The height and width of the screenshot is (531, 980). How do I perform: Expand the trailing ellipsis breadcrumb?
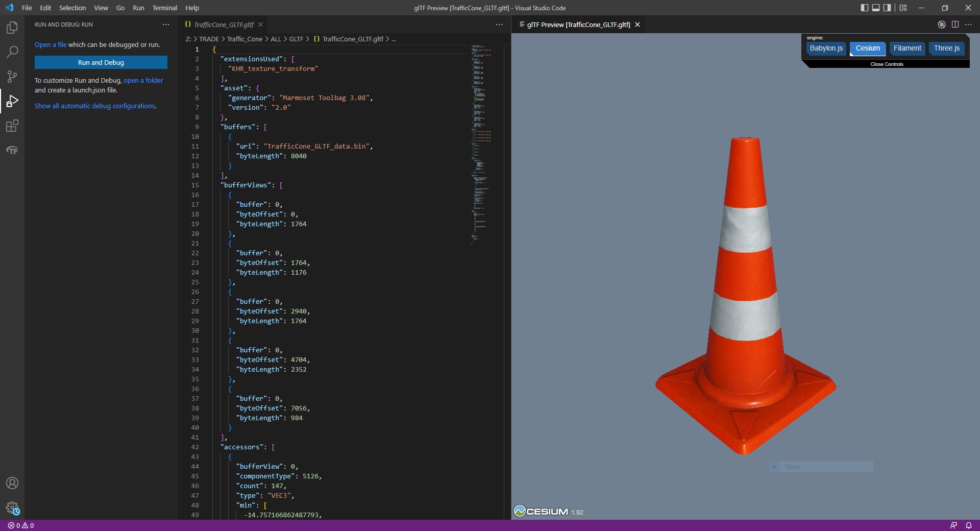coord(394,39)
